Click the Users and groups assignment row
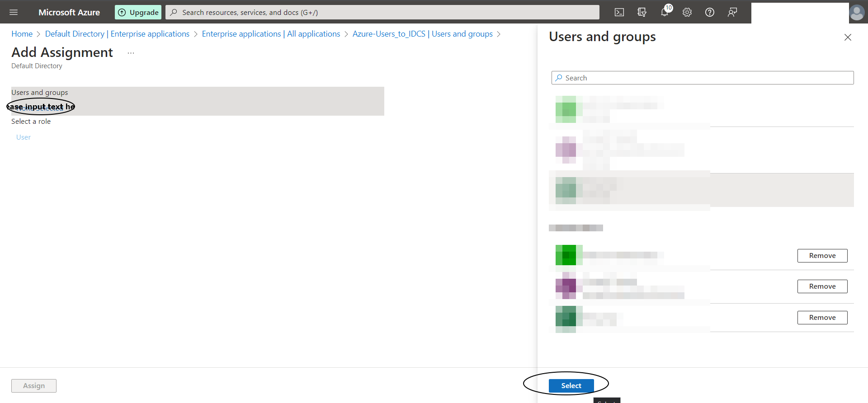The image size is (868, 403). coord(198,101)
